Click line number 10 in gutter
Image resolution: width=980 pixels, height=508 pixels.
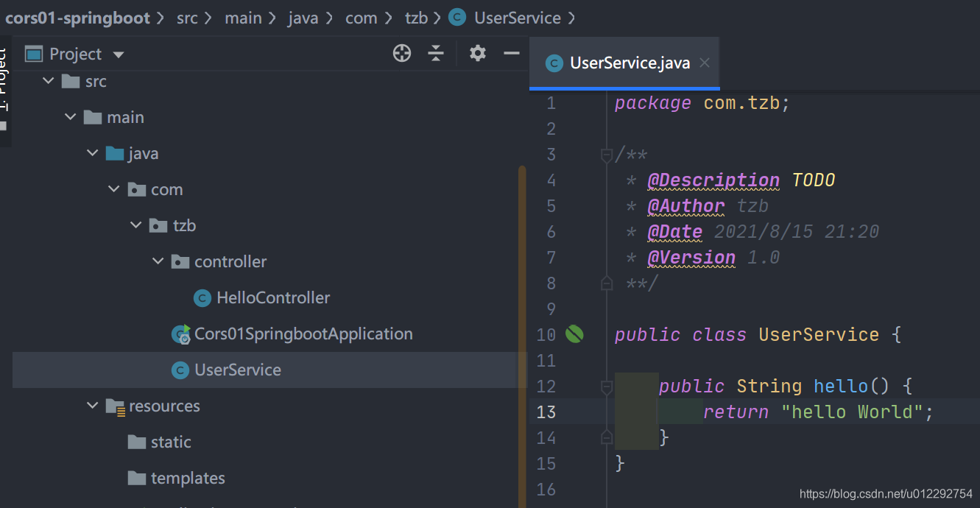point(546,334)
